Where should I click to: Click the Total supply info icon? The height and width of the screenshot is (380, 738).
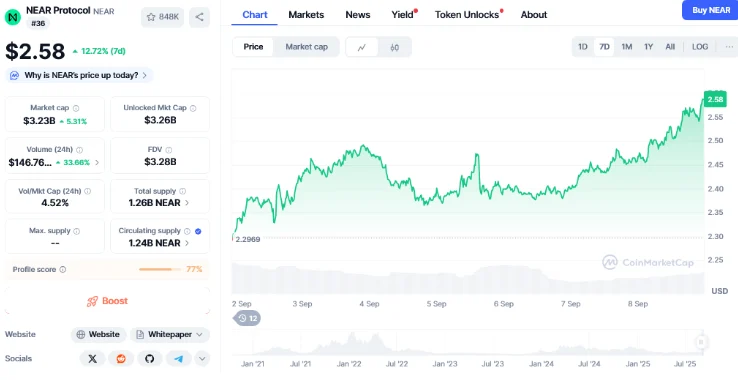(x=183, y=191)
